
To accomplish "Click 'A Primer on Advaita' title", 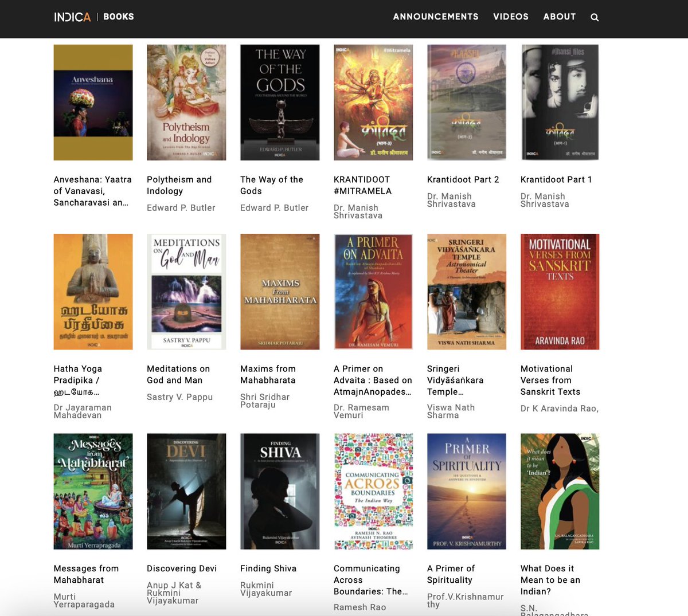I will click(373, 380).
